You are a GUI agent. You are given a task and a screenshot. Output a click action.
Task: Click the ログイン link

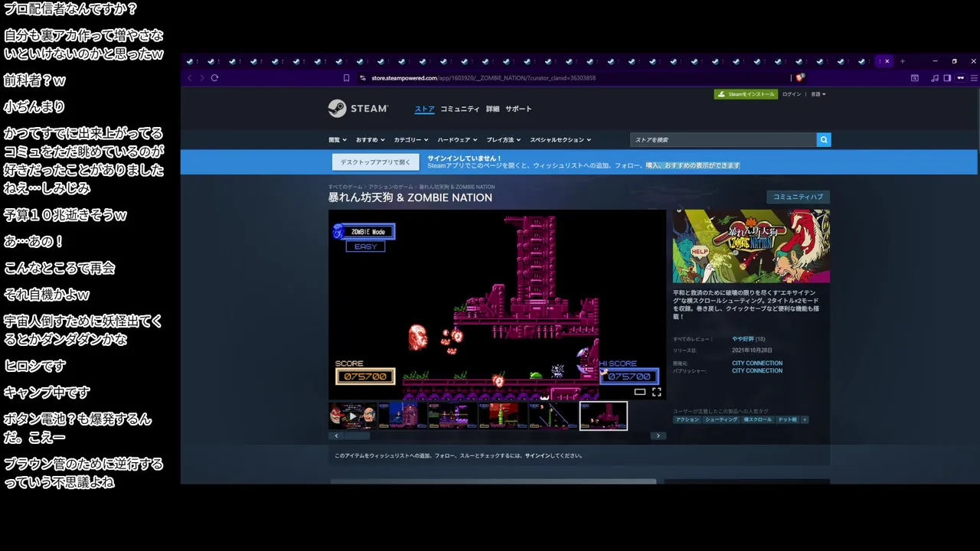792,94
